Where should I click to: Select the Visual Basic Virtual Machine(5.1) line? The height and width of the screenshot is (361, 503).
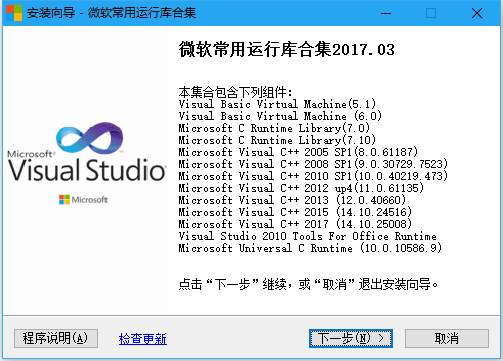[277, 104]
